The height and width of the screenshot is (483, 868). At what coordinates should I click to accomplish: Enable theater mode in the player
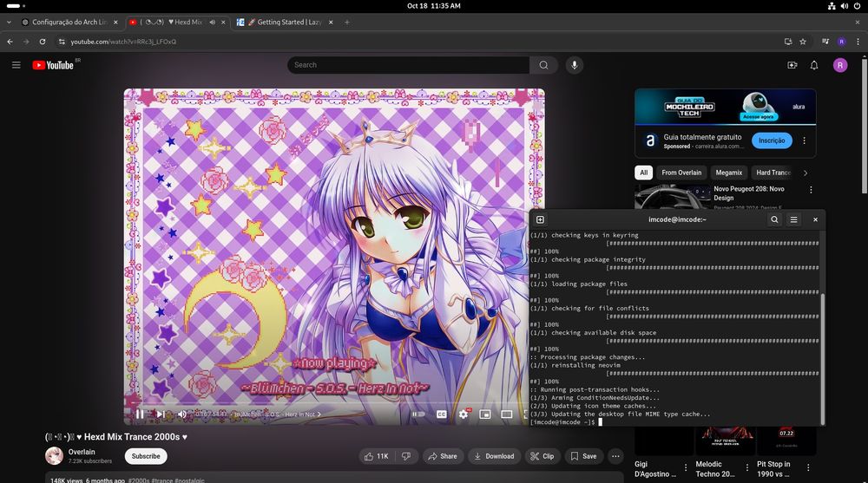pos(507,414)
